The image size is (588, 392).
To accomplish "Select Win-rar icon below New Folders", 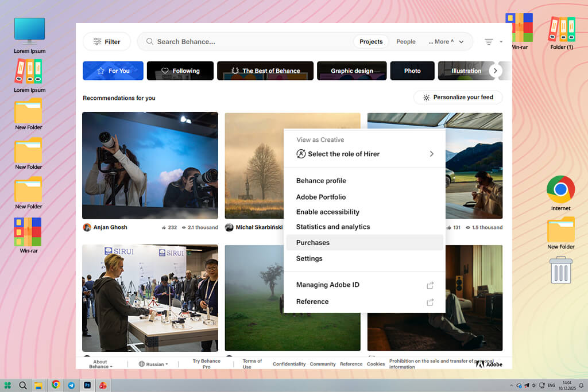I will pos(29,235).
